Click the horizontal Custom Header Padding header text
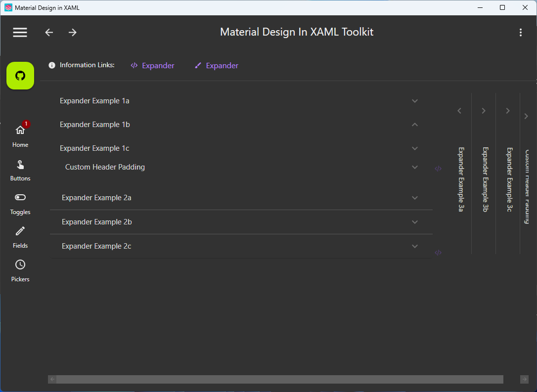537x392 pixels. coord(105,167)
